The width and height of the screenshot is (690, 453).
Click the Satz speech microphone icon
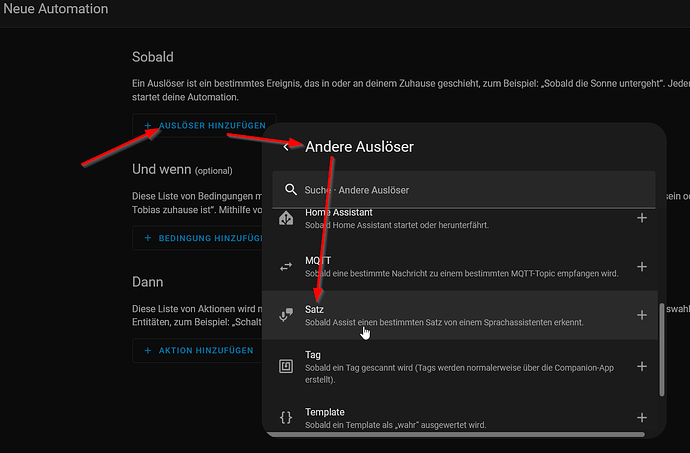point(286,315)
